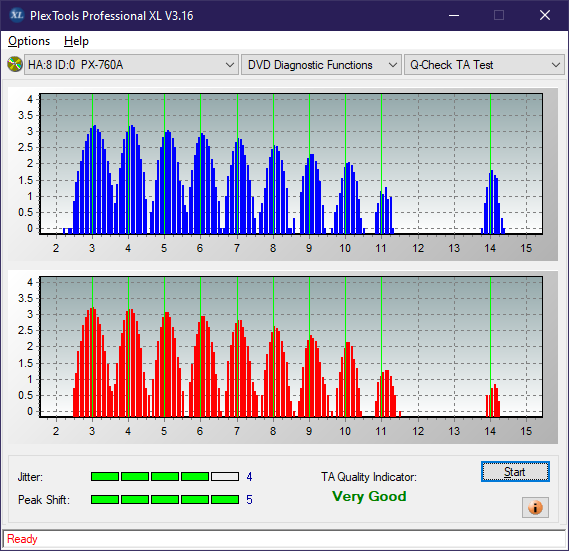This screenshot has width=569, height=551.
Task: Click the Jitter level bar indicator
Action: (165, 476)
